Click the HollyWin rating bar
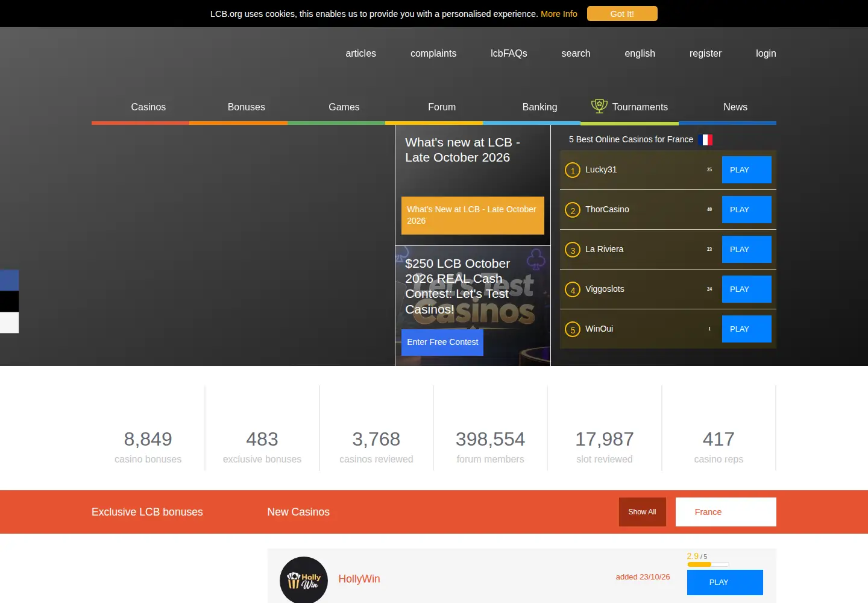The width and height of the screenshot is (868, 603). coord(708,564)
